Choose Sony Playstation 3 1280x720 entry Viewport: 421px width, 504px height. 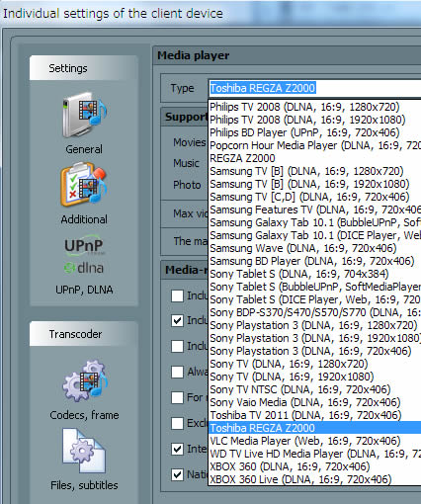315,325
